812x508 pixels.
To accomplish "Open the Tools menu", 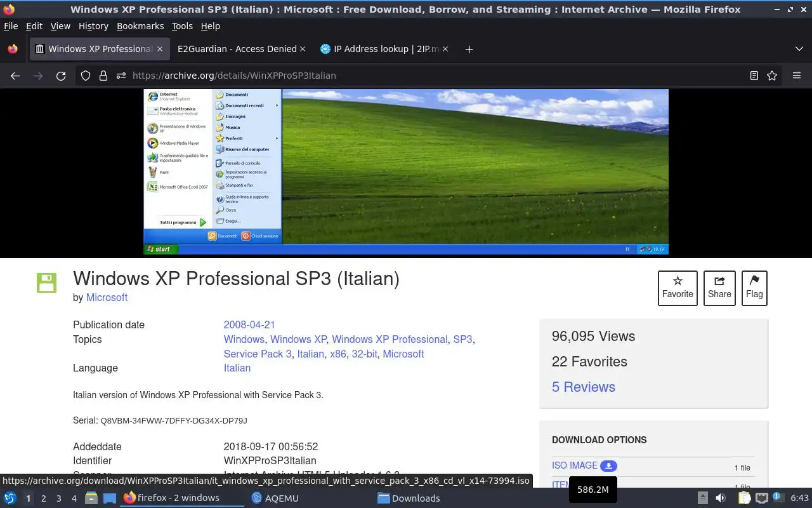I will (182, 26).
